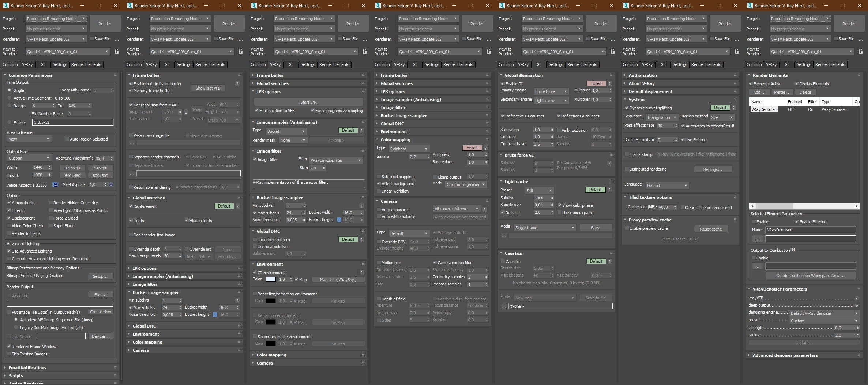Viewport: 868px width, 385px height.
Task: Select the Active Time Segment radio button
Action: tap(10, 98)
